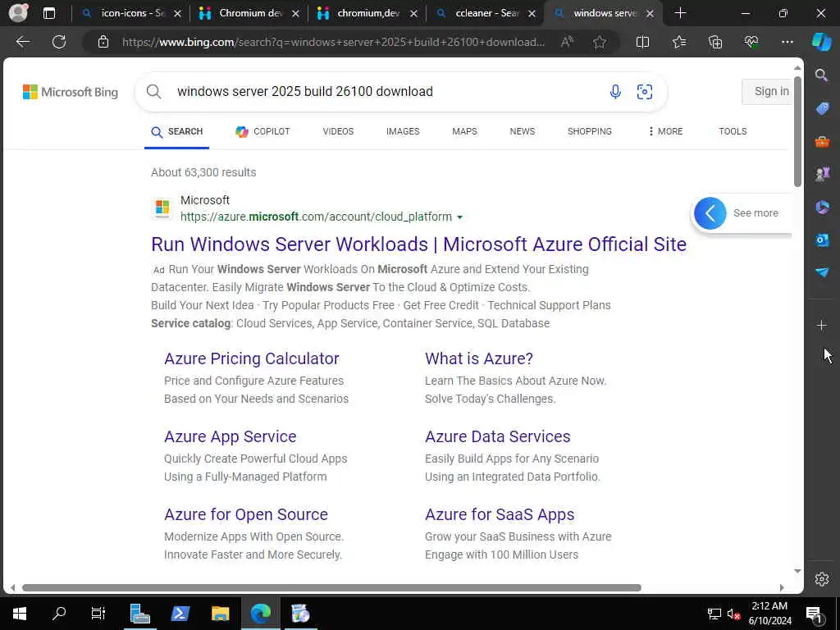Open Collections icon
Viewport: 840px width, 630px height.
[715, 42]
